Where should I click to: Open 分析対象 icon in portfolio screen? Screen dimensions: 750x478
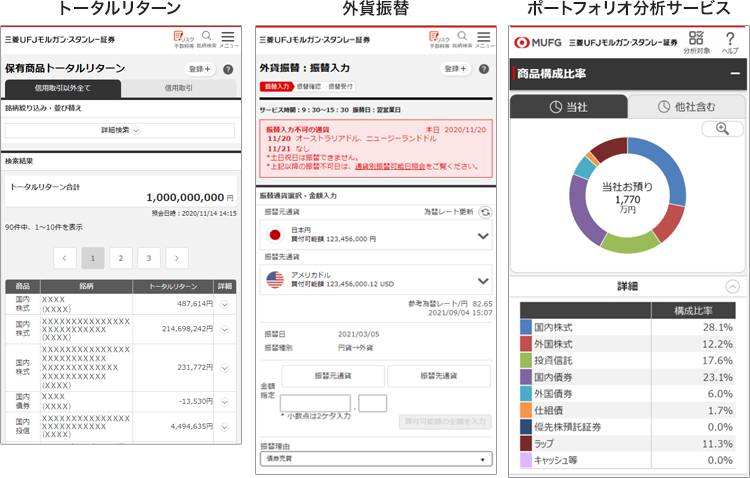click(x=696, y=42)
